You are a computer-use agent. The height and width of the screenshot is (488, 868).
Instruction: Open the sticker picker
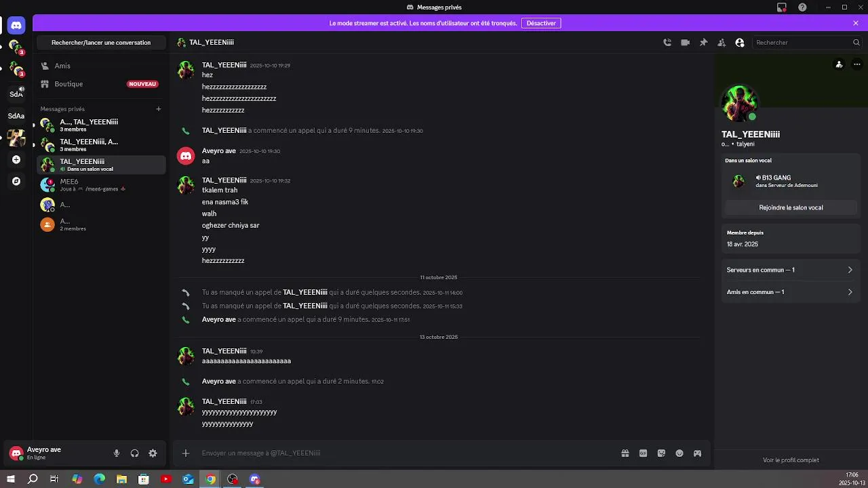pyautogui.click(x=661, y=453)
